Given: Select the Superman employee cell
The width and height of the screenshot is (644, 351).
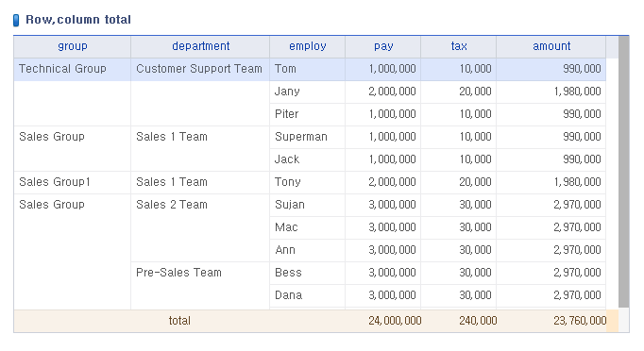Looking at the screenshot, I should coord(307,137).
